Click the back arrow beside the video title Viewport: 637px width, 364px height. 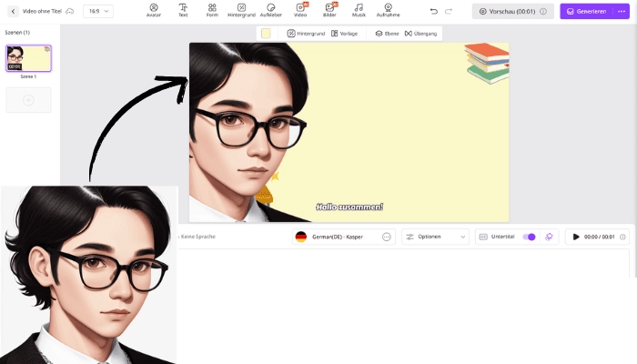13,11
